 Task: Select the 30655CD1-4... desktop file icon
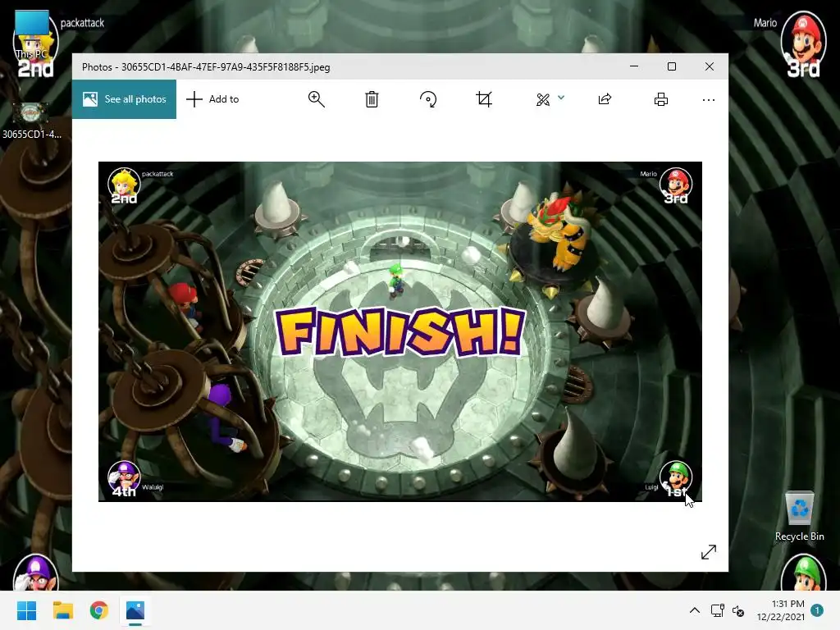coord(31,121)
